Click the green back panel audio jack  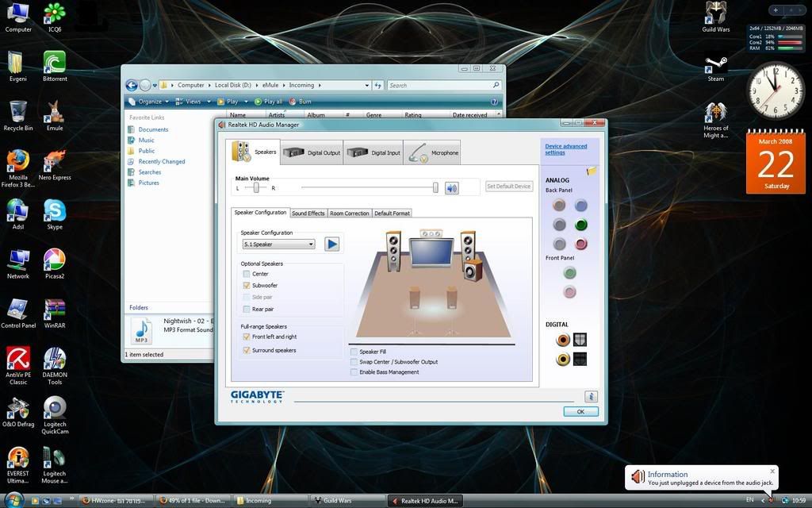coord(581,225)
